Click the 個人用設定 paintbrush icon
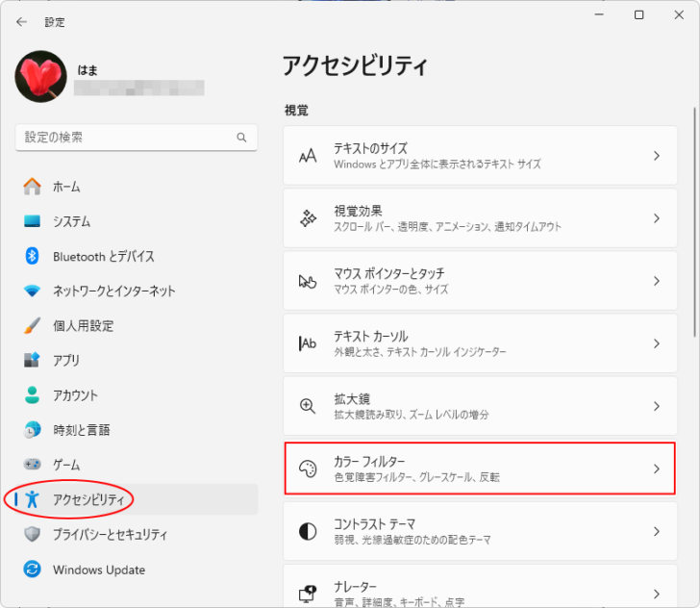This screenshot has width=700, height=608. [x=32, y=326]
